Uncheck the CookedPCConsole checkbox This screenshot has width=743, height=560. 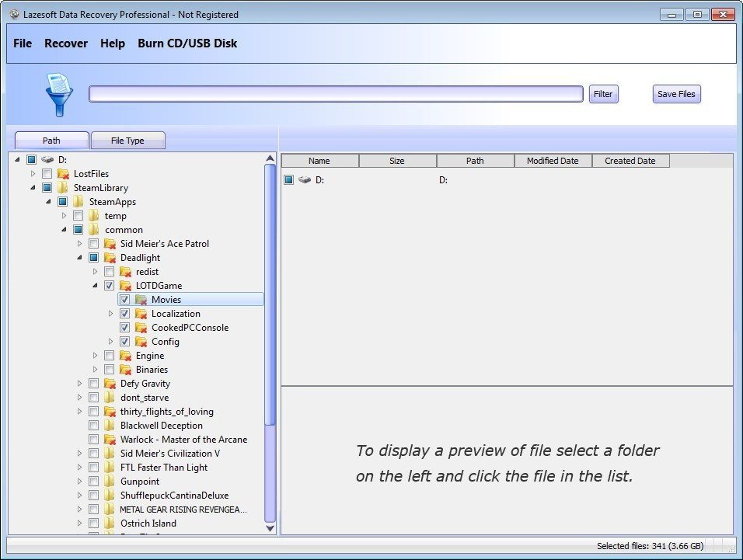[x=125, y=327]
